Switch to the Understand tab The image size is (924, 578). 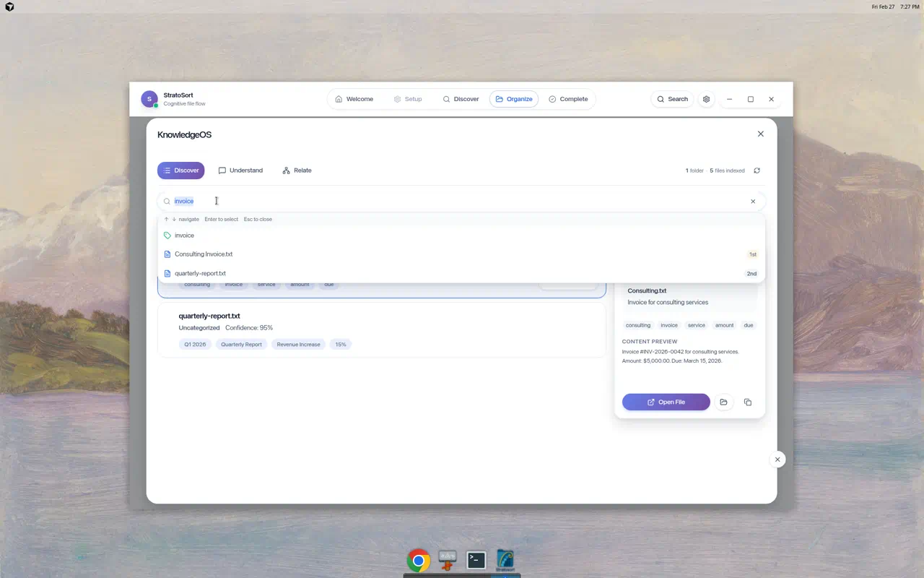240,170
